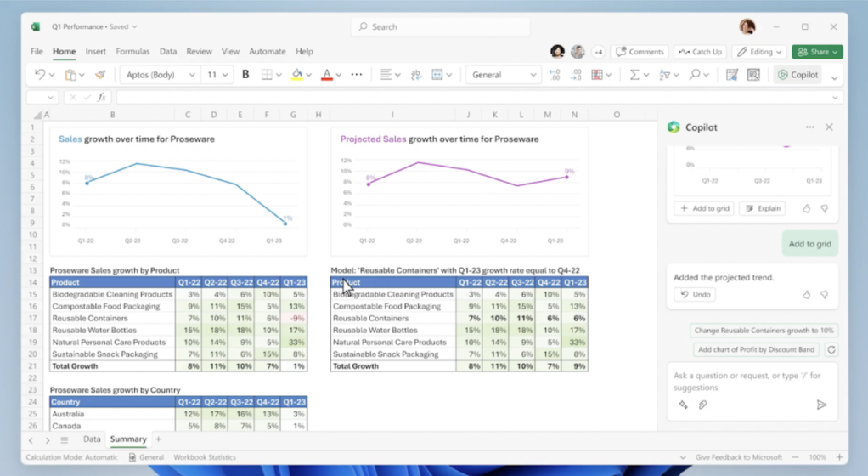Click the insert function fx icon
868x476 pixels.
pyautogui.click(x=102, y=97)
